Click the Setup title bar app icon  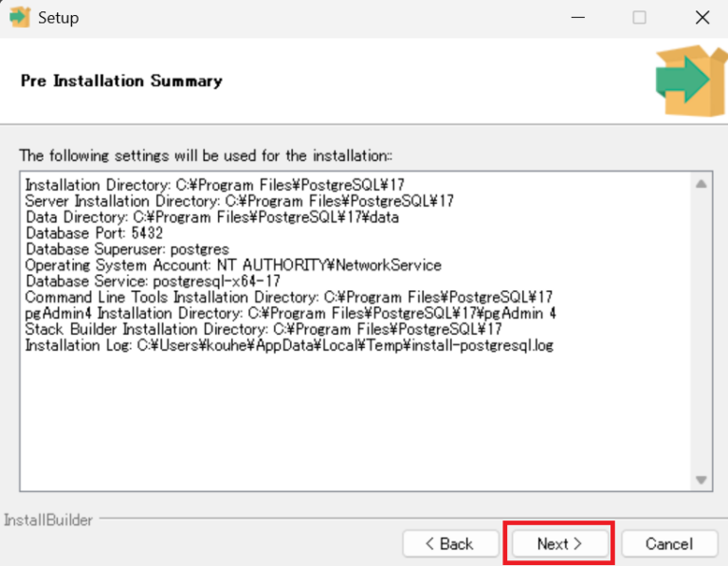click(x=20, y=18)
